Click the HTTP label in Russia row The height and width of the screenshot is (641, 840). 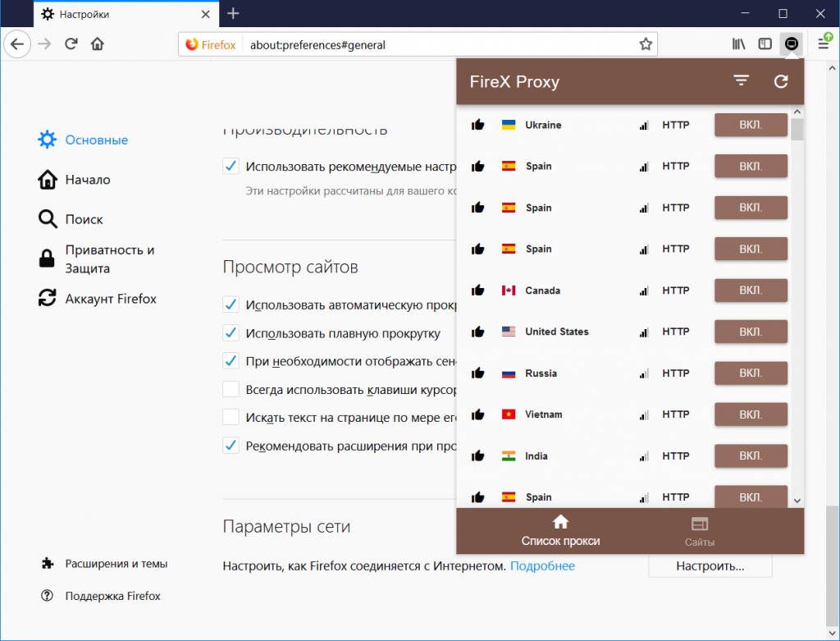(676, 373)
